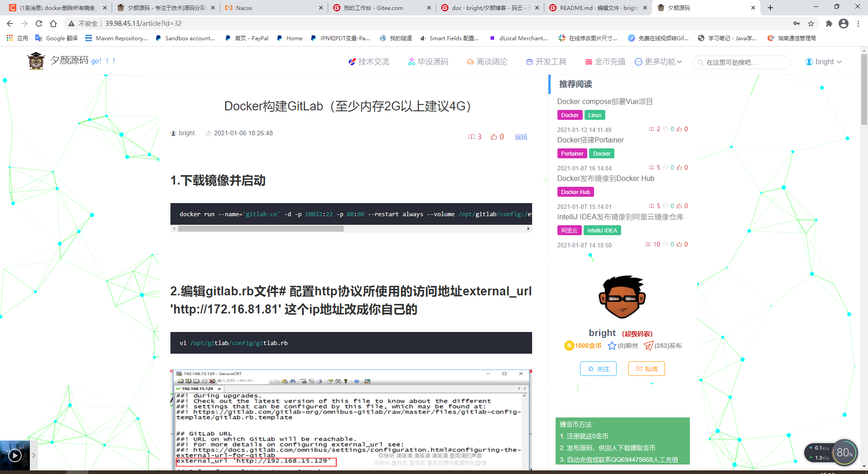Click the insecure site warning icon

[x=71, y=24]
